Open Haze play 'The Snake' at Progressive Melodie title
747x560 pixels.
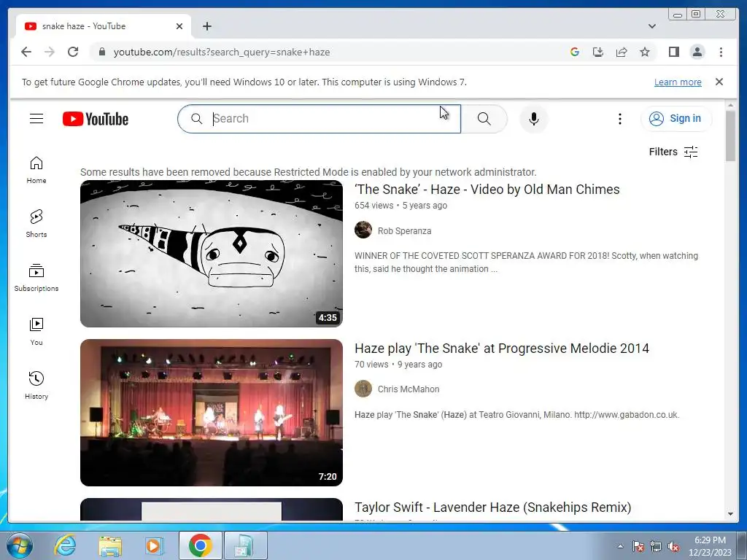point(502,349)
